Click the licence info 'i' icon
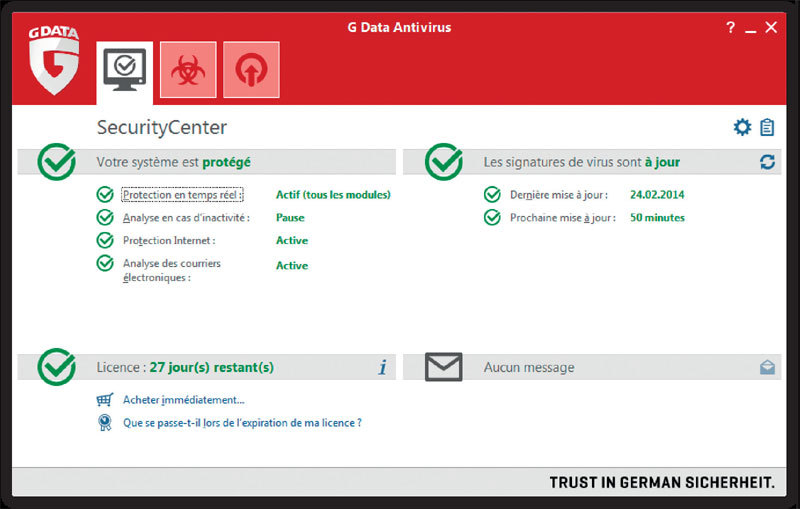 pyautogui.click(x=383, y=367)
